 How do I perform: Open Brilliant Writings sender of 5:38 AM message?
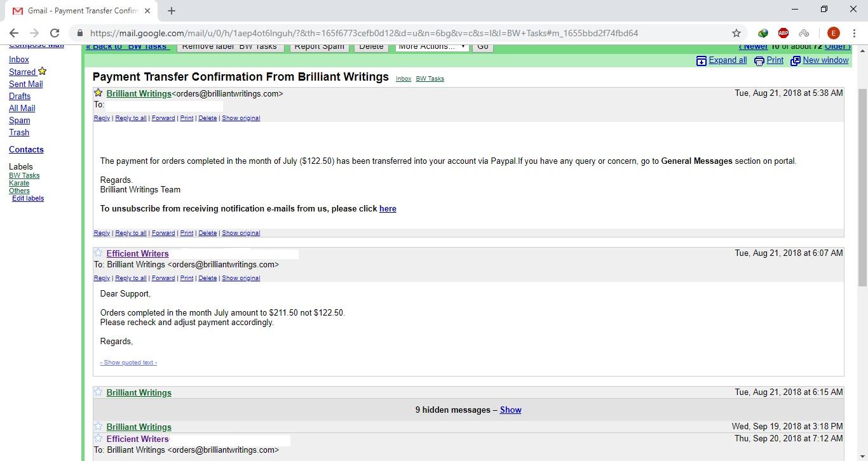(139, 93)
